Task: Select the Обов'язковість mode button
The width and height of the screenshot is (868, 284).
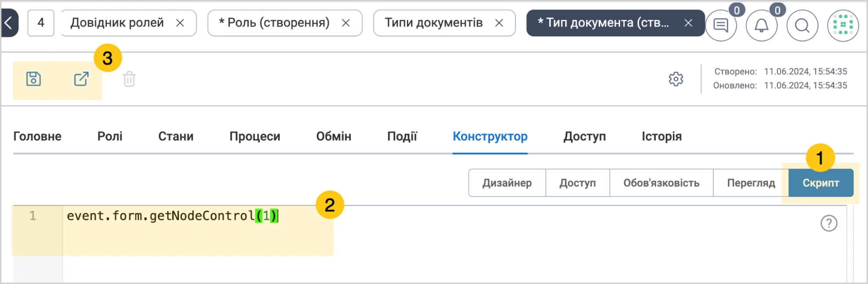Action: pos(661,183)
